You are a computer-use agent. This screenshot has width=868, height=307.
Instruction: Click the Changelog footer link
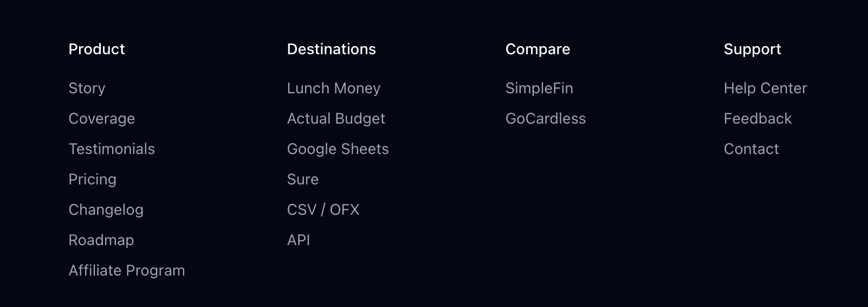106,210
